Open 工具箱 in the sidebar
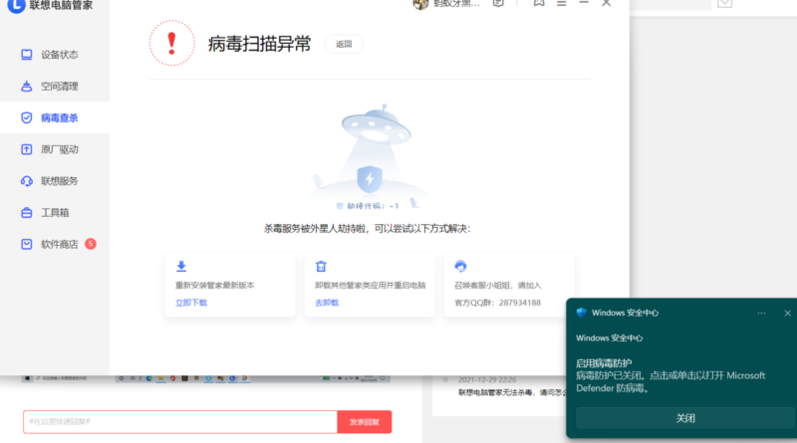 click(x=55, y=213)
